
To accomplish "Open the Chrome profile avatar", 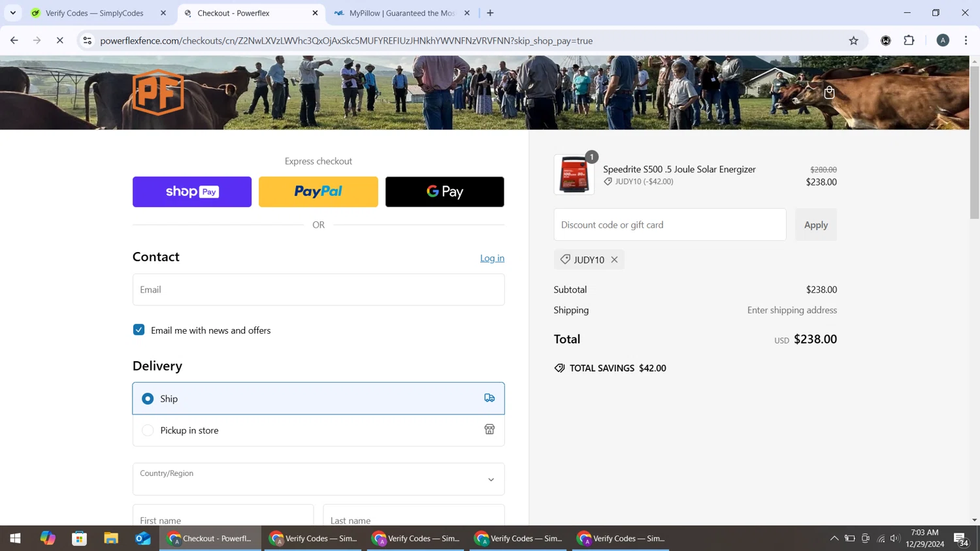I will 942,40.
